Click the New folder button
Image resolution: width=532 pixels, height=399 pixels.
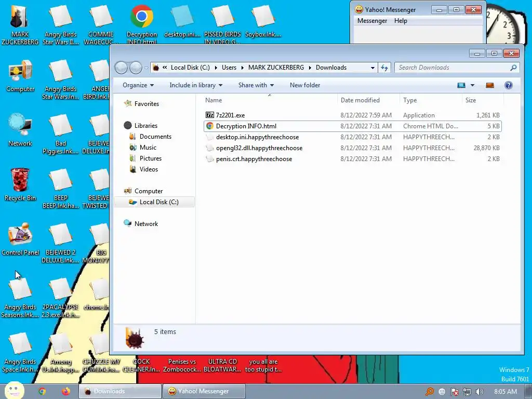pos(304,85)
